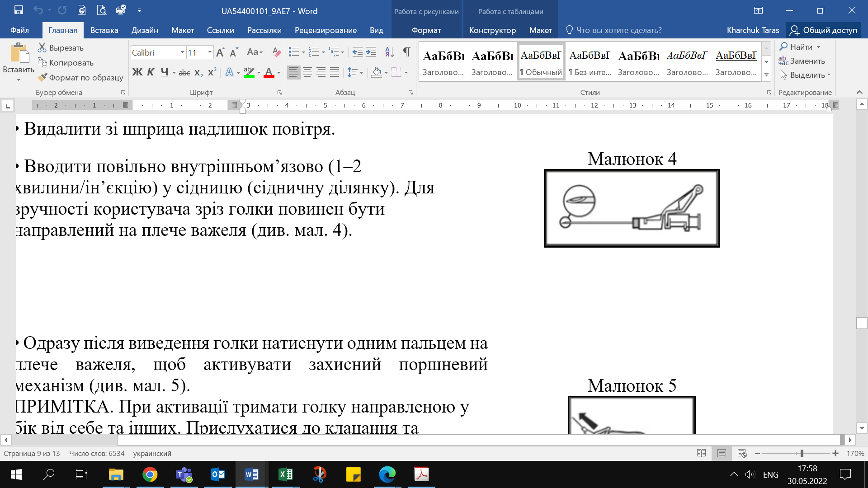
Task: Click the украинский language indicator
Action: 152,453
